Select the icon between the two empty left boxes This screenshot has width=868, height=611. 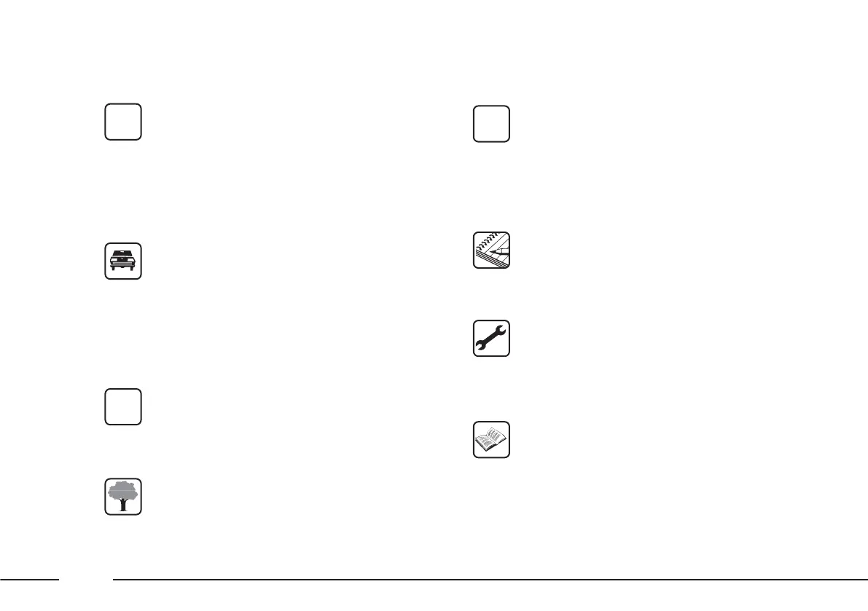[x=122, y=261]
